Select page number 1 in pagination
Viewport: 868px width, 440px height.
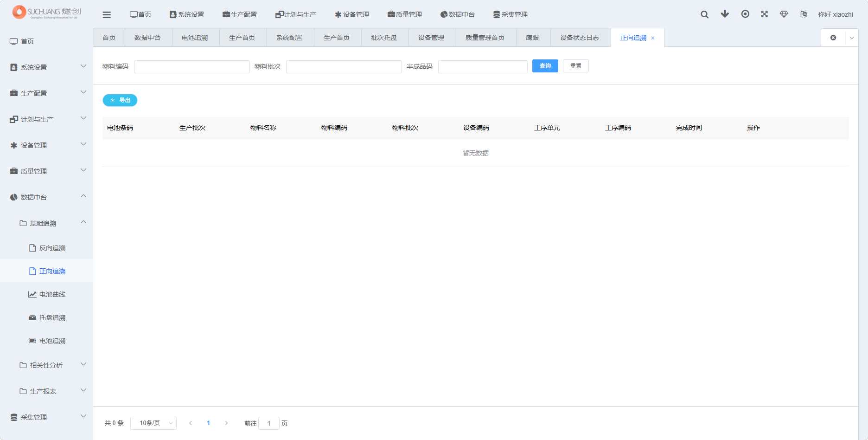click(209, 423)
